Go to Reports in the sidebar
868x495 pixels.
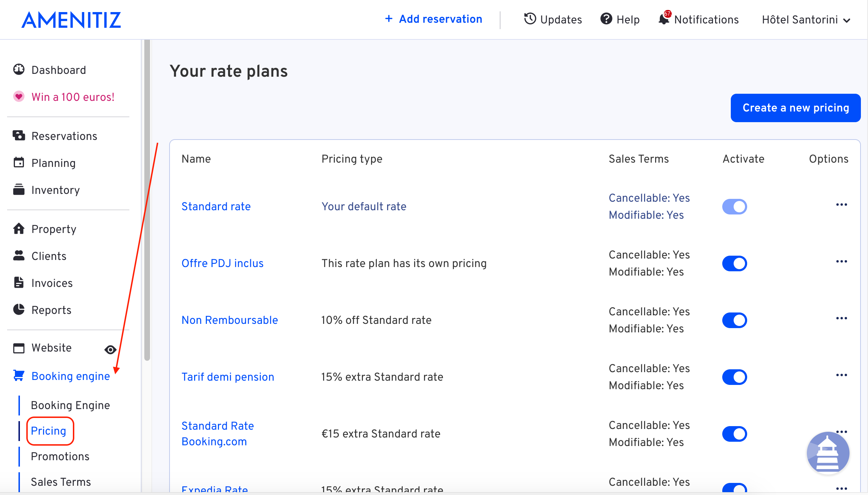point(51,310)
